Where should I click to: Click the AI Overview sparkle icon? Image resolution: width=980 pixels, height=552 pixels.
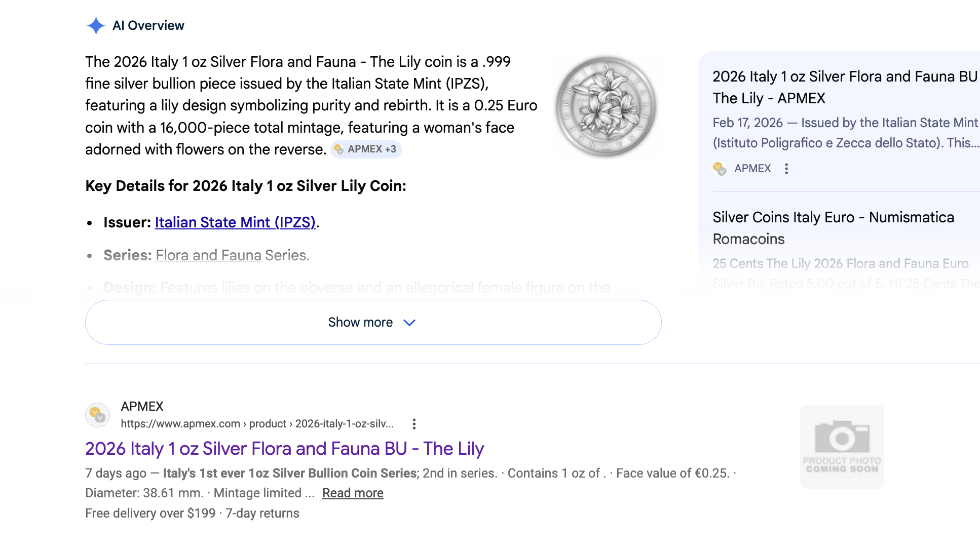click(x=95, y=25)
